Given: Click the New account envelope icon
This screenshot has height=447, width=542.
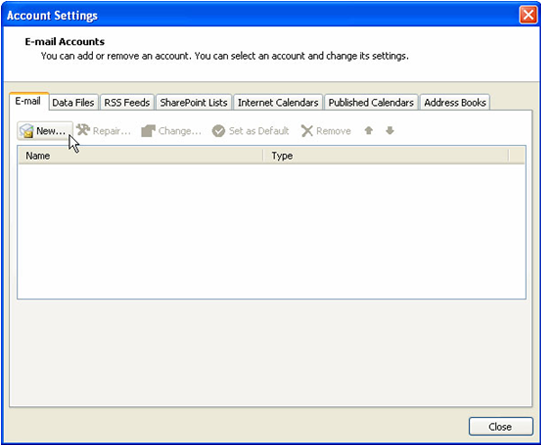Looking at the screenshot, I should point(26,131).
